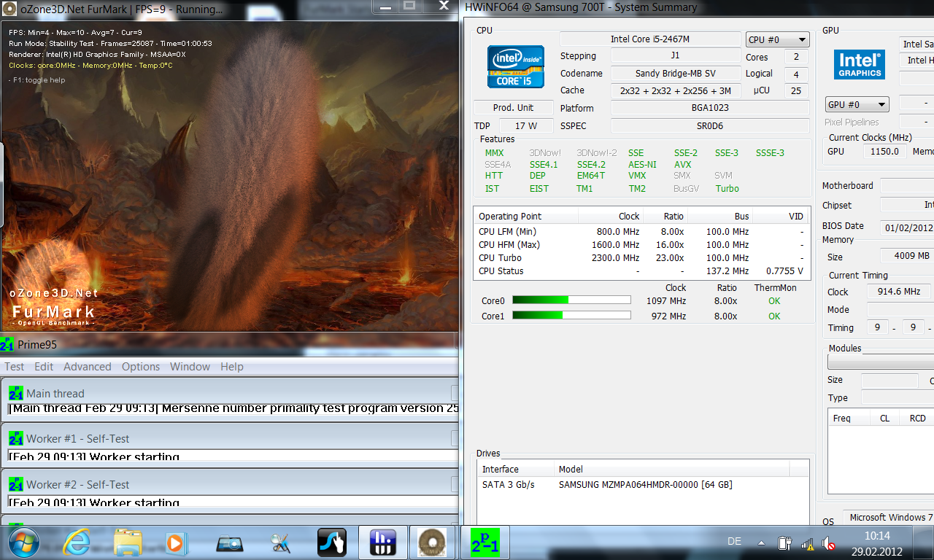Click the cache value 2x32 + 2x32 + 2x256 + 3M
The width and height of the screenshot is (934, 560).
click(676, 91)
